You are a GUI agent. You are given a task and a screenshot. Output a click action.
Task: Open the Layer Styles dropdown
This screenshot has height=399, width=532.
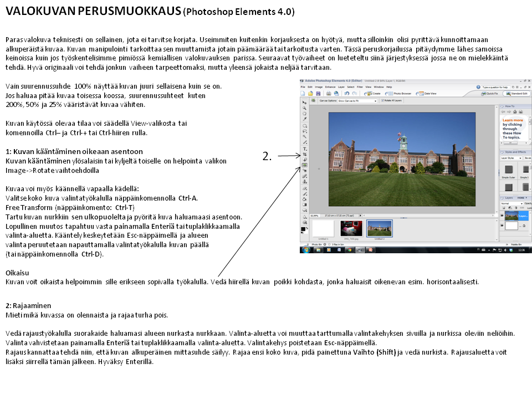511,158
